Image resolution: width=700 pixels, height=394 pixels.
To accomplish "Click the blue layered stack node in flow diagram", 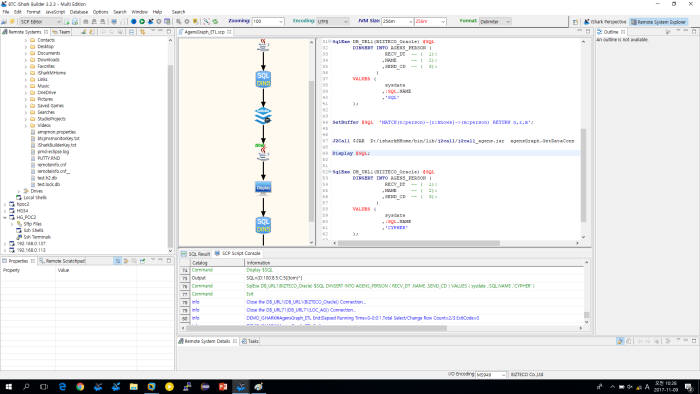I will coord(263,116).
